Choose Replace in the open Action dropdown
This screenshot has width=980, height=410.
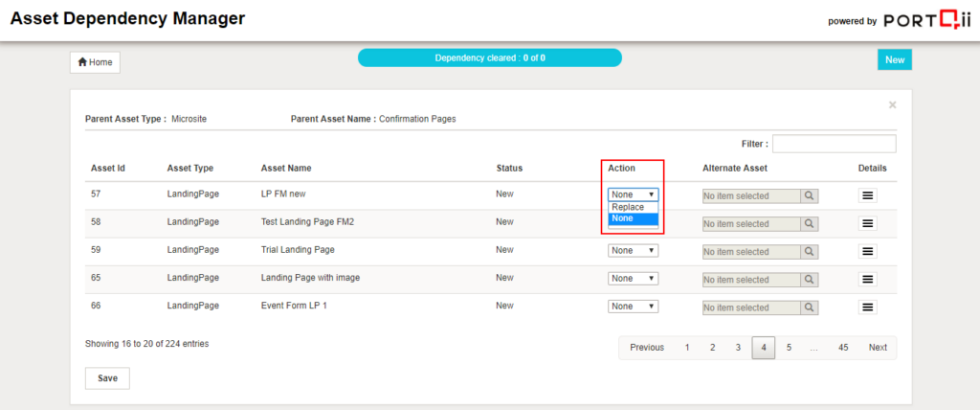(x=629, y=207)
